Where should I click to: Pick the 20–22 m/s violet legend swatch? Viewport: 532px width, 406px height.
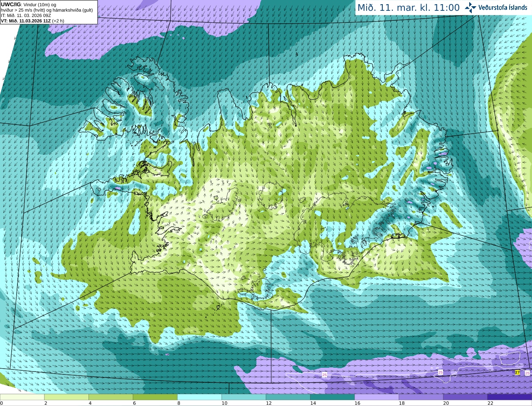click(x=465, y=397)
